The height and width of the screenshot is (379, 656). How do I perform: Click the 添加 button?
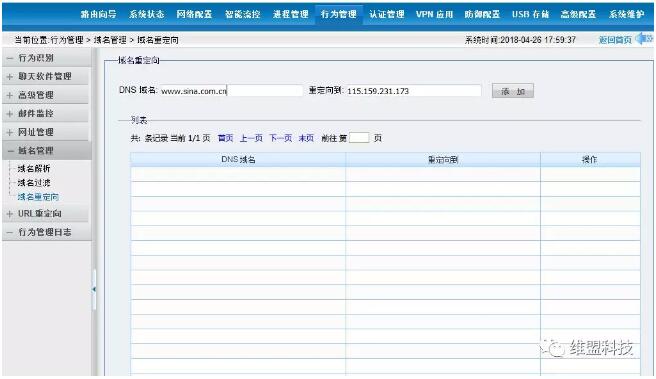pos(513,91)
